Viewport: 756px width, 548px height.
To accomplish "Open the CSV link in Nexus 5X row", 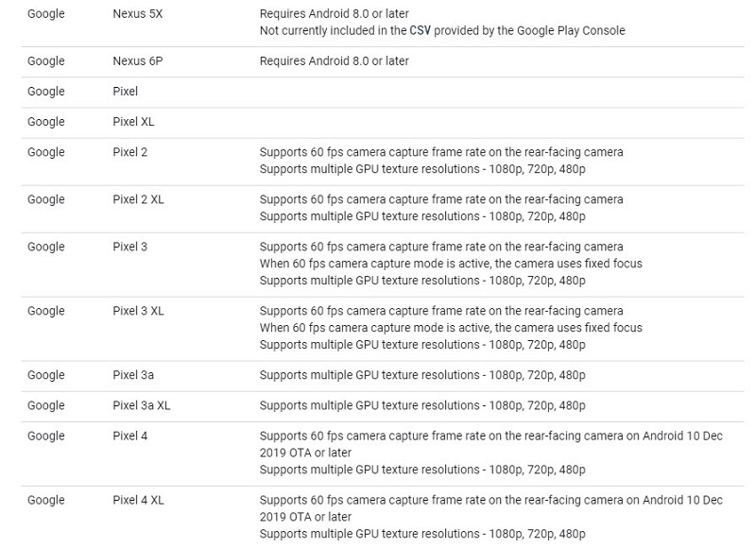I will (421, 30).
